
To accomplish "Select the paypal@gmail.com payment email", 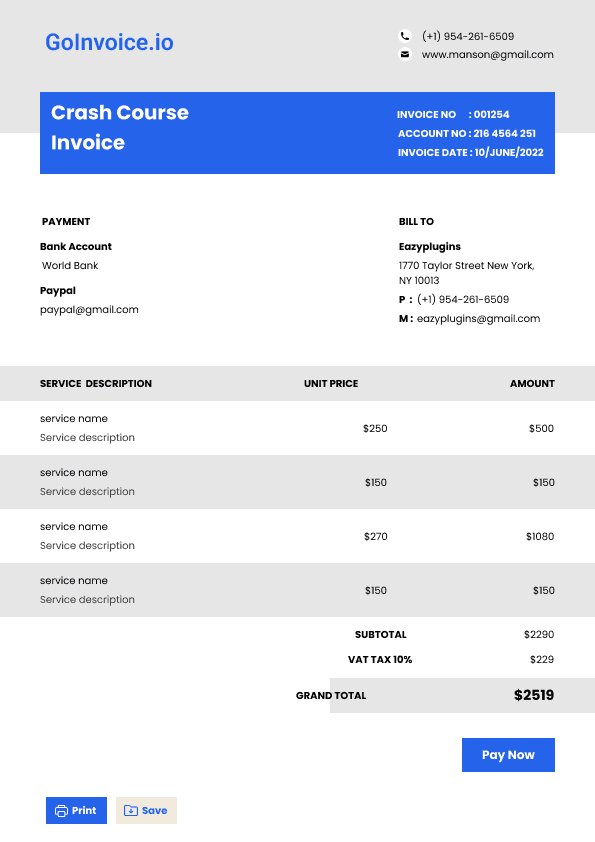I will point(89,310).
